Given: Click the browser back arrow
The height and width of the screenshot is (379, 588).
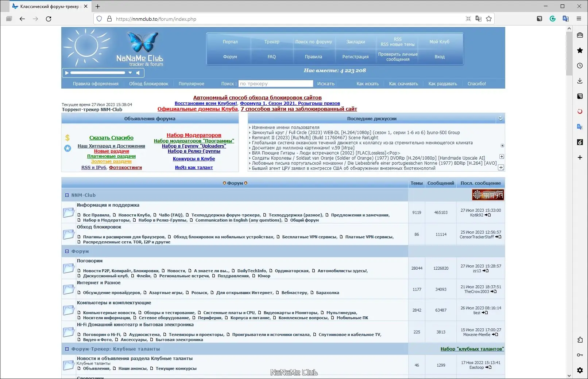Looking at the screenshot, I should [x=22, y=19].
